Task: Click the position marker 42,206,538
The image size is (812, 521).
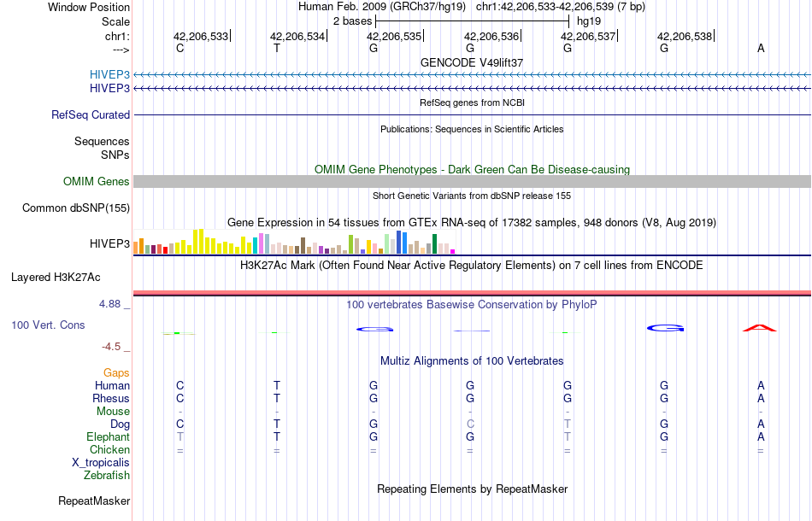Action: pos(685,36)
